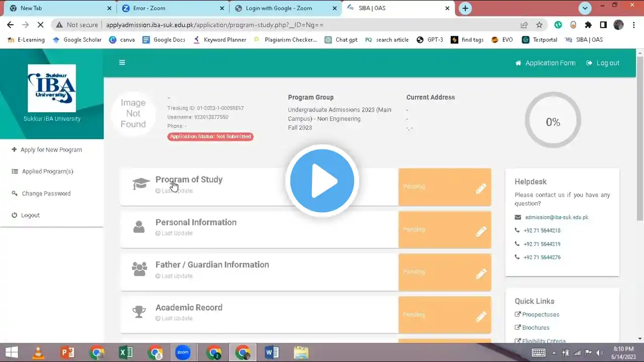Image resolution: width=644 pixels, height=362 pixels.
Task: Bookmark this page with star icon
Action: 539,25
